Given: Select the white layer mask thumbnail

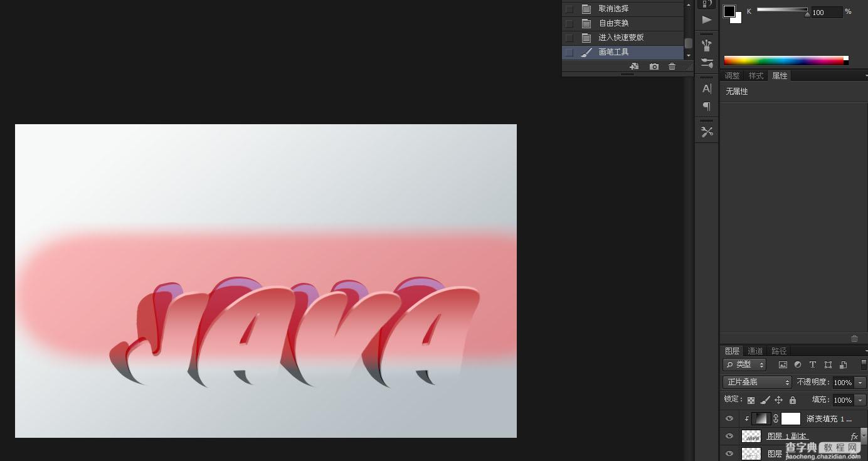Looking at the screenshot, I should coord(791,418).
